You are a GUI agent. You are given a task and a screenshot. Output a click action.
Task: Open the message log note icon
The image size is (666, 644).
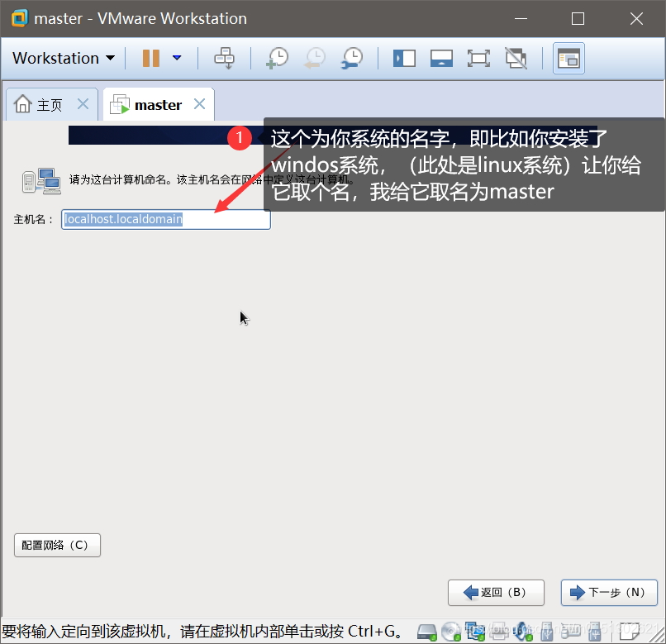coord(630,632)
